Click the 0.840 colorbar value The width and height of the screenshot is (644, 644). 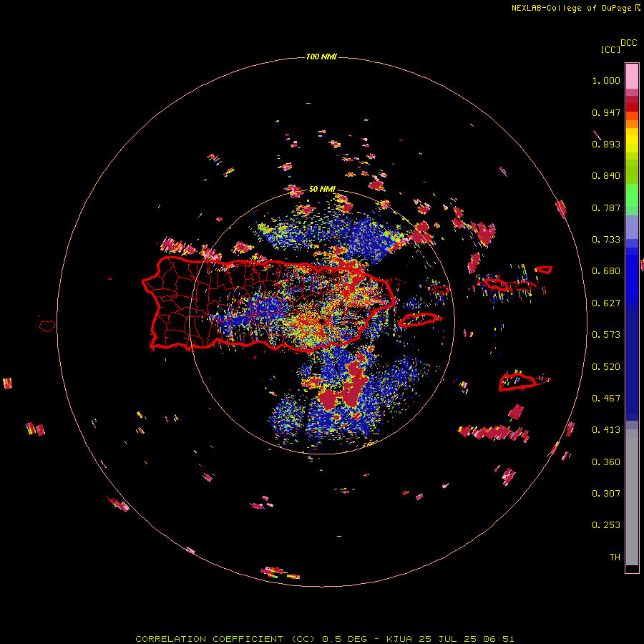click(x=606, y=176)
